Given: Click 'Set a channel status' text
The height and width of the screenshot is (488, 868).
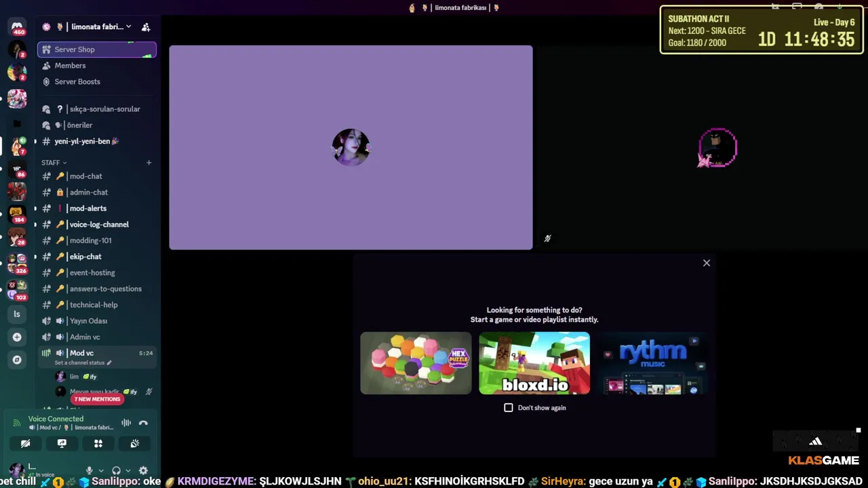Looking at the screenshot, I should [79, 363].
